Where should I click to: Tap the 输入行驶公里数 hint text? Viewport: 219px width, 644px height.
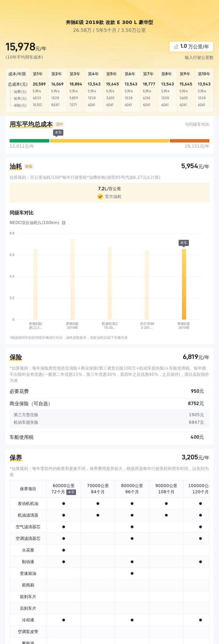click(199, 57)
